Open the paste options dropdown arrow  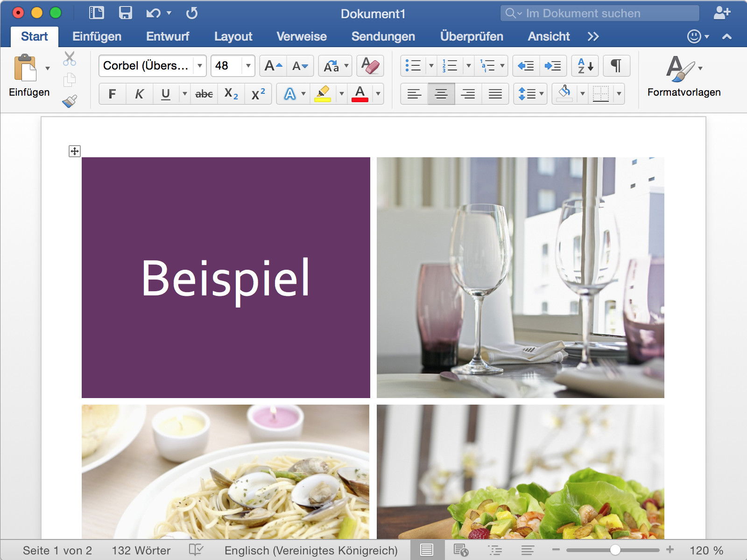click(x=48, y=68)
